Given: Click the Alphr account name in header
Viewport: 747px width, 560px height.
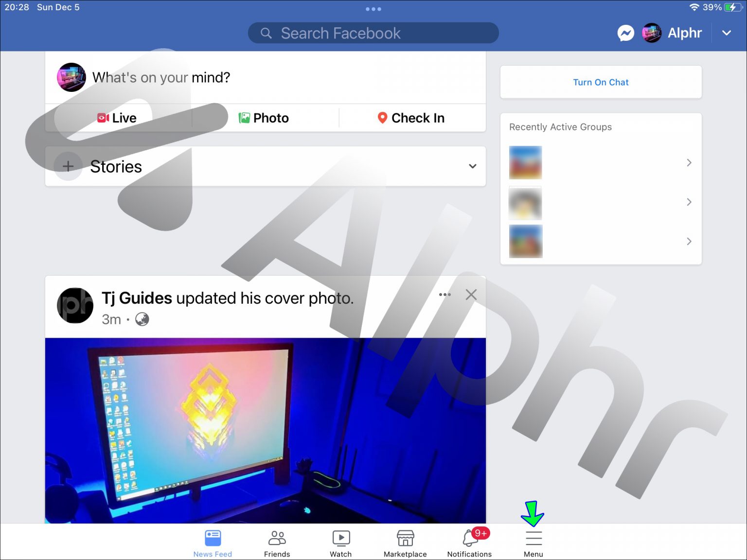Looking at the screenshot, I should [x=685, y=33].
